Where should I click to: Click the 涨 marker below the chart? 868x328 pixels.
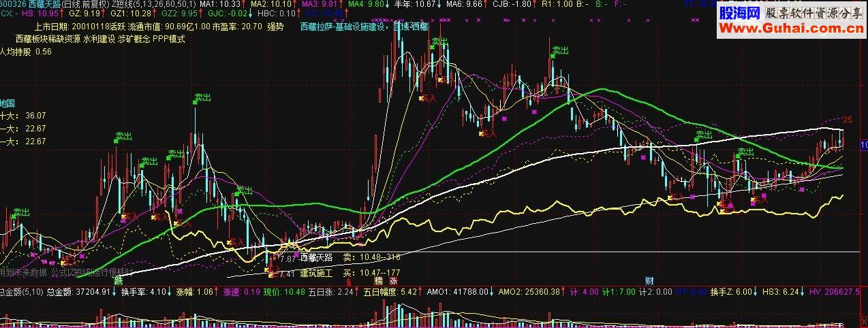tap(393, 280)
